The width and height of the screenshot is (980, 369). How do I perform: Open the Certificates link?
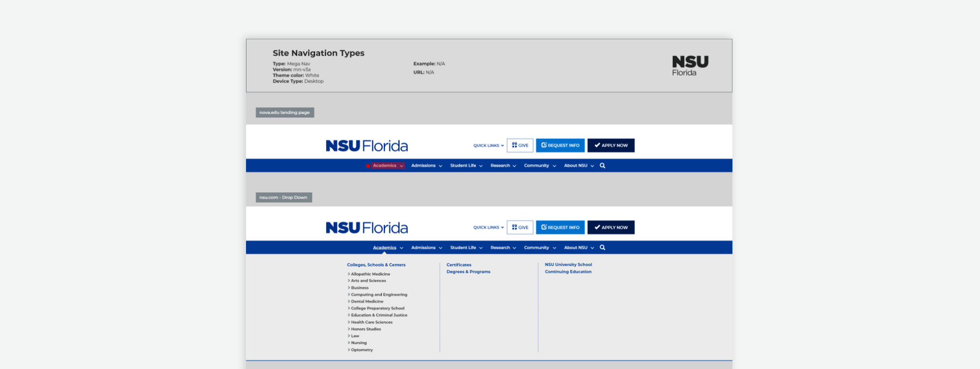459,265
